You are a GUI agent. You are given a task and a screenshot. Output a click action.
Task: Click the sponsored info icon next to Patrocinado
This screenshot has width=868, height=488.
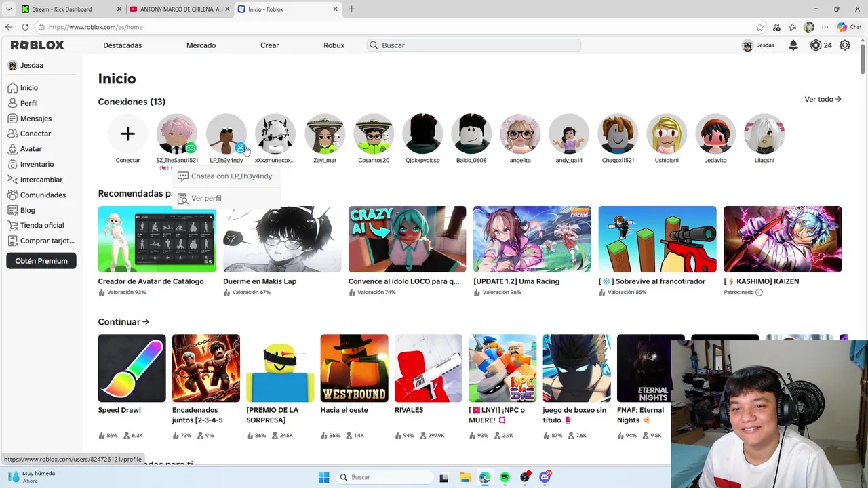pos(759,293)
